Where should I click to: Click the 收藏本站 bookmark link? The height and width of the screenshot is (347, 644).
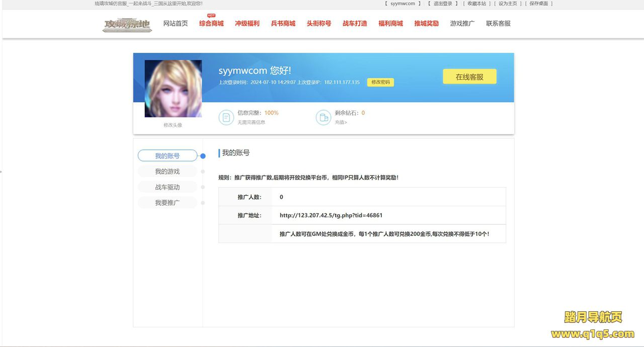coord(476,4)
